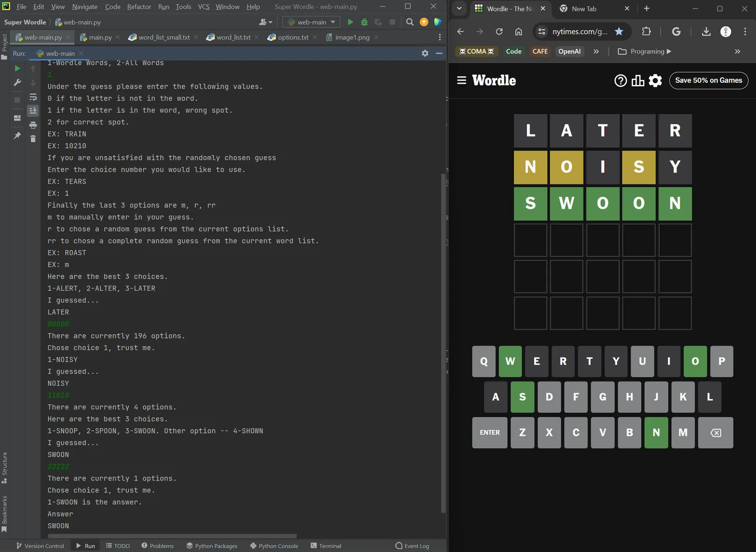
Task: Expand web-main run configuration dropdown
Action: click(x=311, y=22)
